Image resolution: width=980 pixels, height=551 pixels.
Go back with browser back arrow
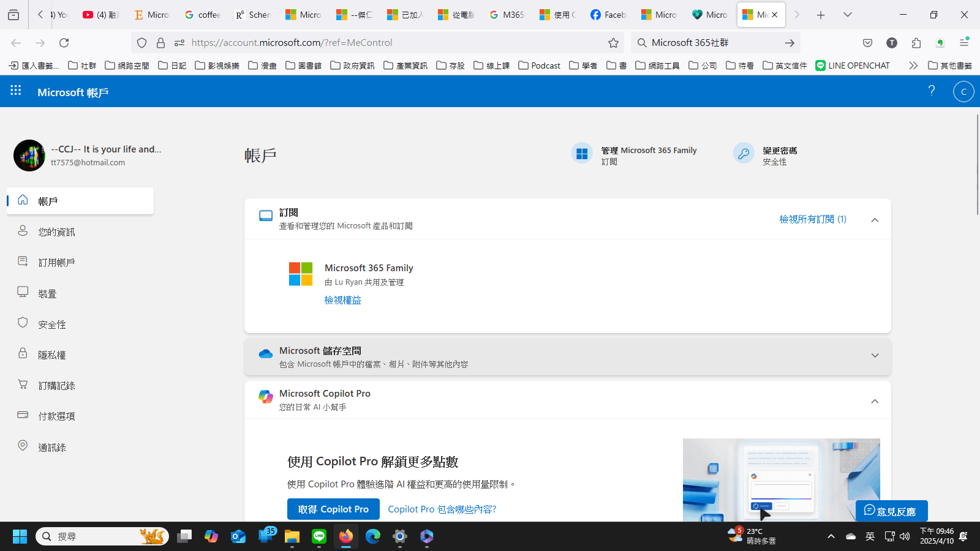(x=16, y=43)
